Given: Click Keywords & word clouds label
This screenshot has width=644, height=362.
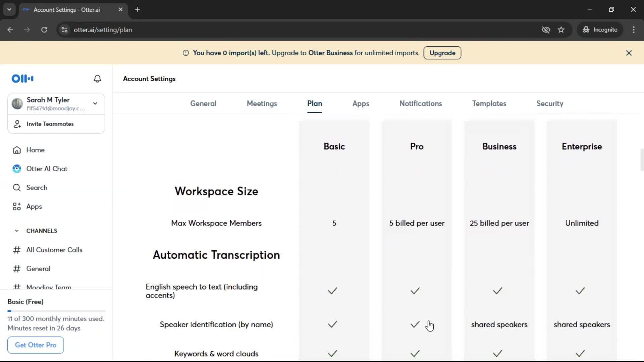Looking at the screenshot, I should pyautogui.click(x=216, y=354).
